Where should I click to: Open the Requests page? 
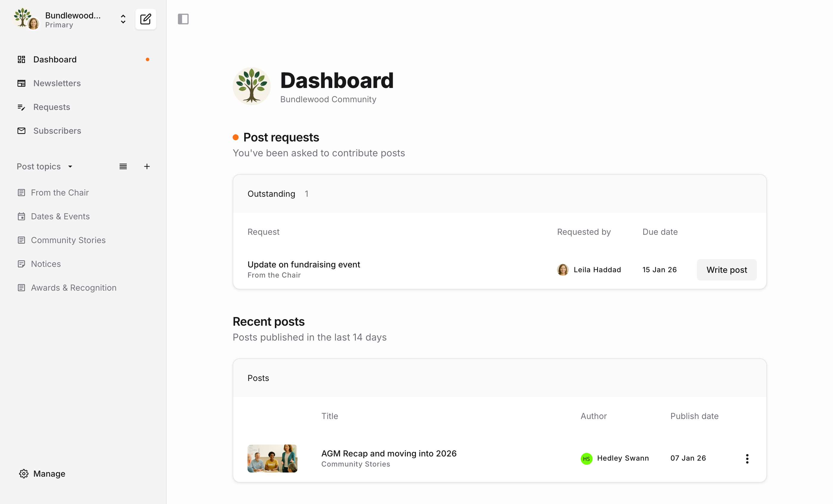tap(51, 107)
